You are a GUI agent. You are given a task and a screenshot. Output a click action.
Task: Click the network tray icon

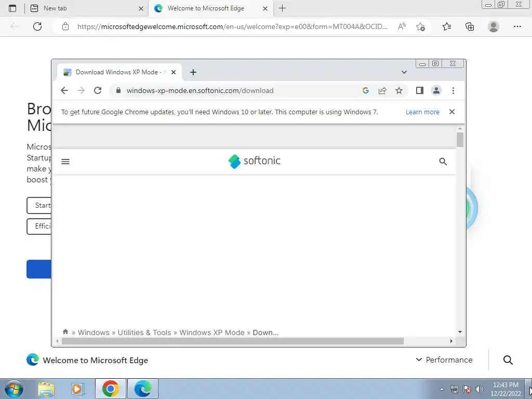tap(454, 389)
